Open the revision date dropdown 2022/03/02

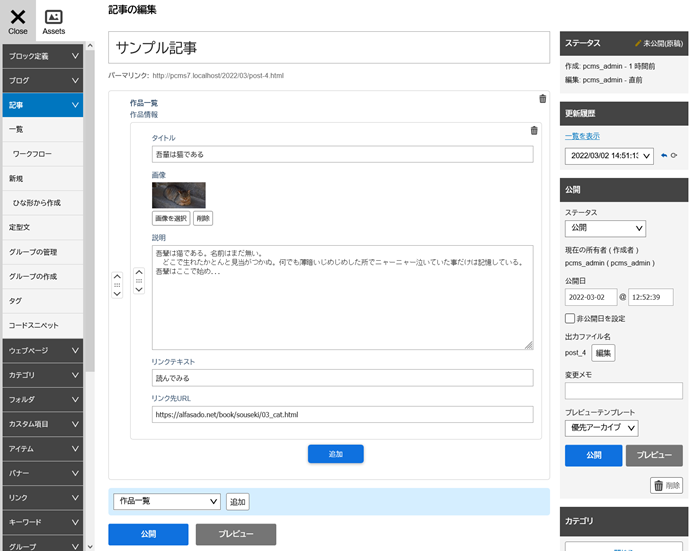pos(609,156)
